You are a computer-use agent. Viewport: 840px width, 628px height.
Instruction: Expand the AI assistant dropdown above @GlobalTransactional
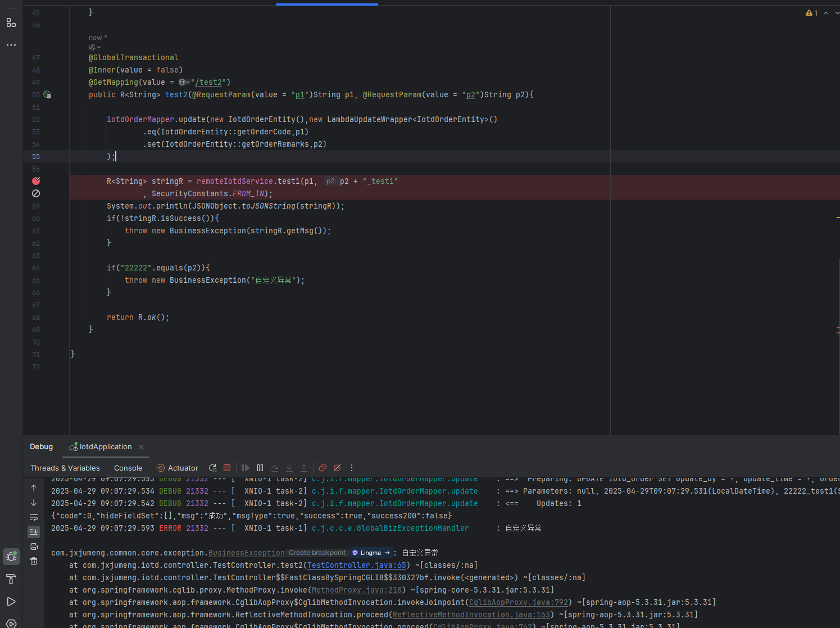tap(94, 47)
